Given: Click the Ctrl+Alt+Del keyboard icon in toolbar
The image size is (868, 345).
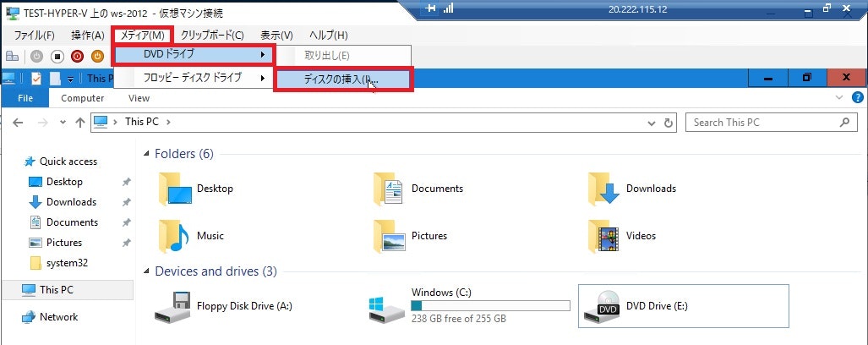Looking at the screenshot, I should [x=12, y=56].
